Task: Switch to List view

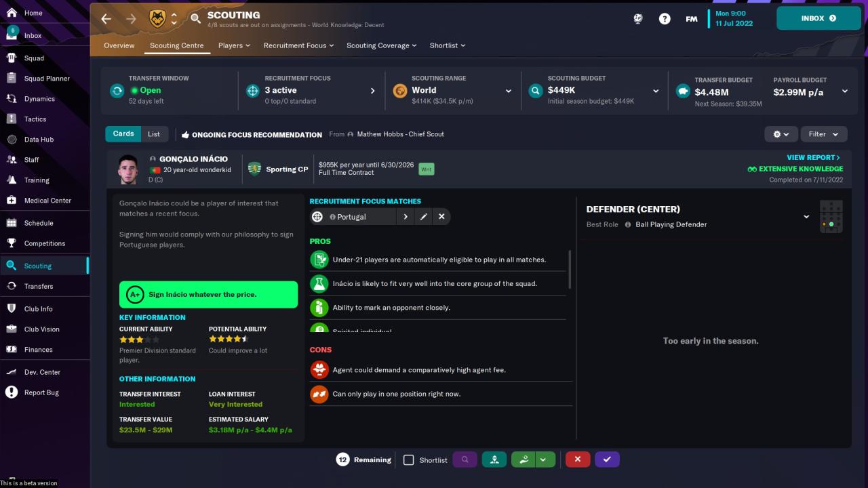Action: click(x=154, y=134)
